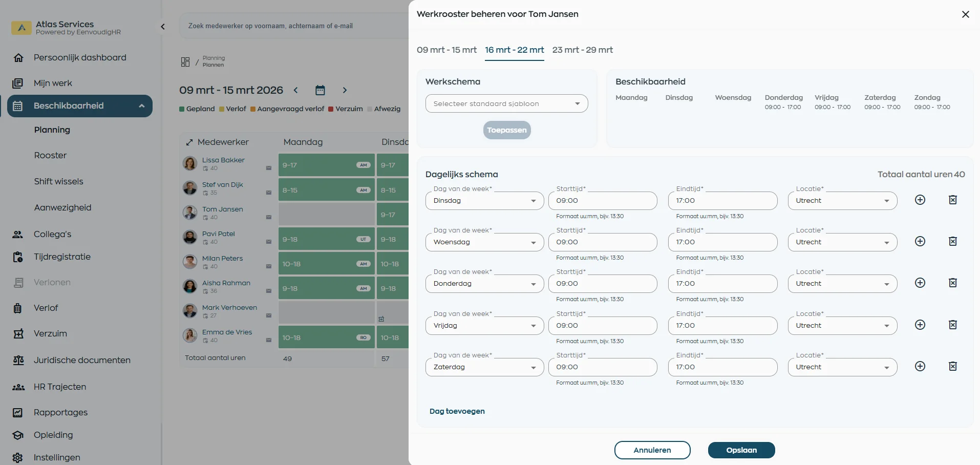The height and width of the screenshot is (465, 980).
Task: Delete the Zaterdag schedule row
Action: click(953, 366)
